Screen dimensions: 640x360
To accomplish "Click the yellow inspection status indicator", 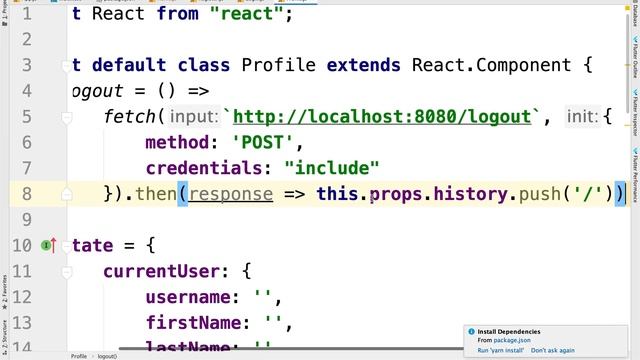I will [x=627, y=8].
